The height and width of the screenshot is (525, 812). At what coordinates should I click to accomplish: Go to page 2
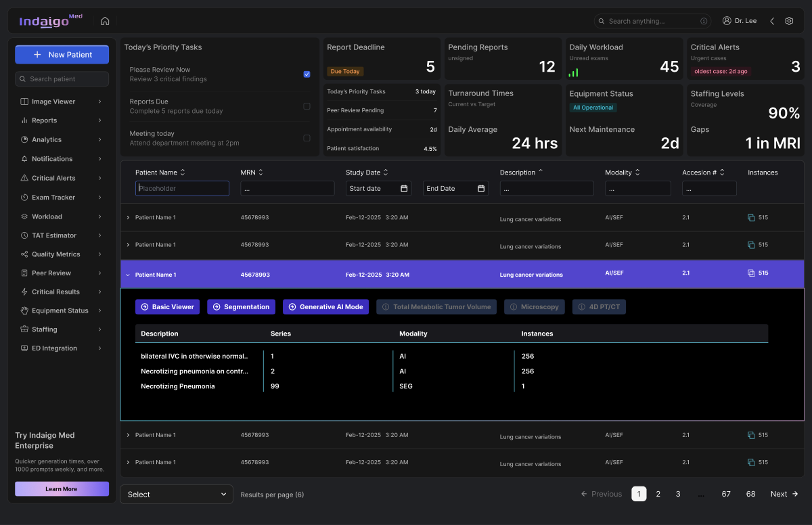[658, 494]
